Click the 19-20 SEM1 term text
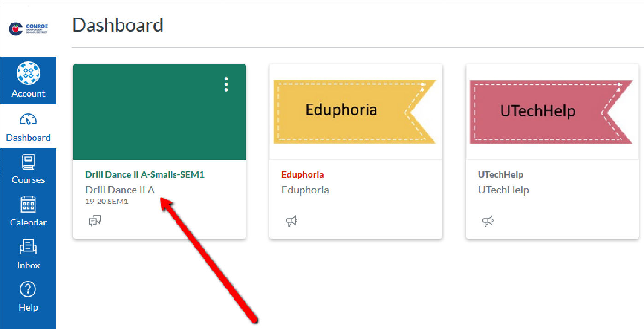The height and width of the screenshot is (329, 644). pyautogui.click(x=106, y=202)
